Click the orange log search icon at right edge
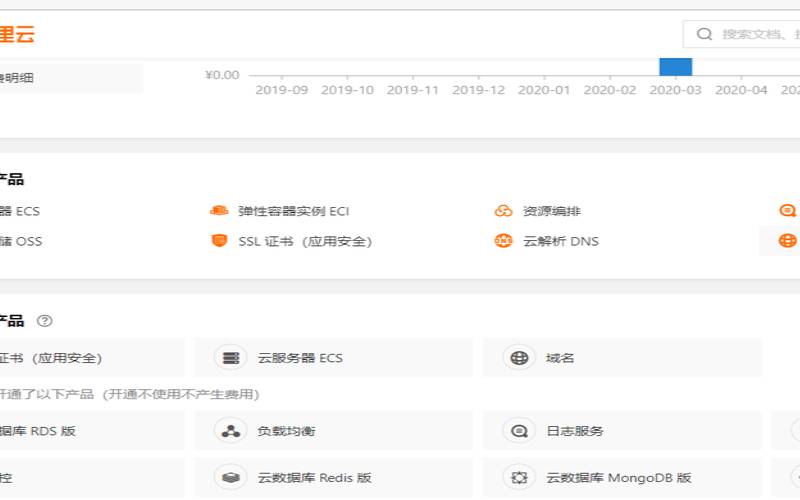800x500 pixels. pos(787,210)
